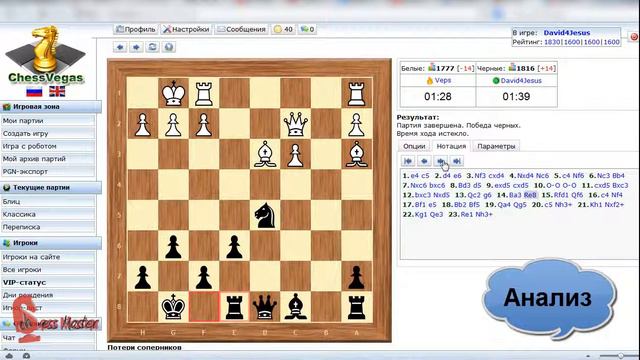Open Сообщения (Messages)
The image size is (640, 360).
[x=241, y=29]
